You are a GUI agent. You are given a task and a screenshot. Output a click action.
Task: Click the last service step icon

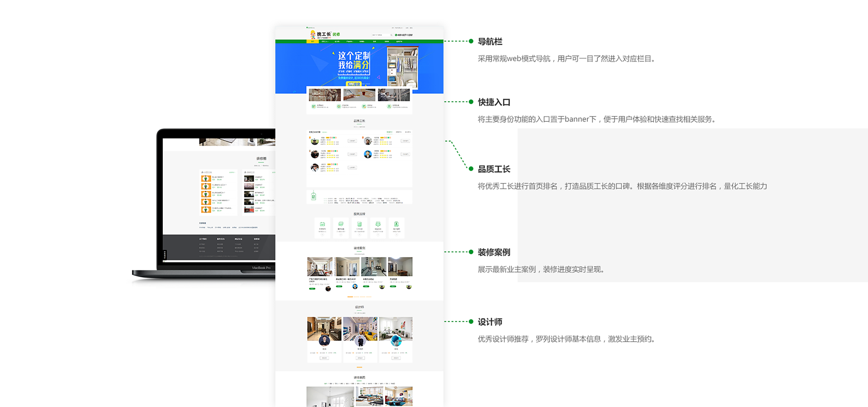[x=396, y=224]
